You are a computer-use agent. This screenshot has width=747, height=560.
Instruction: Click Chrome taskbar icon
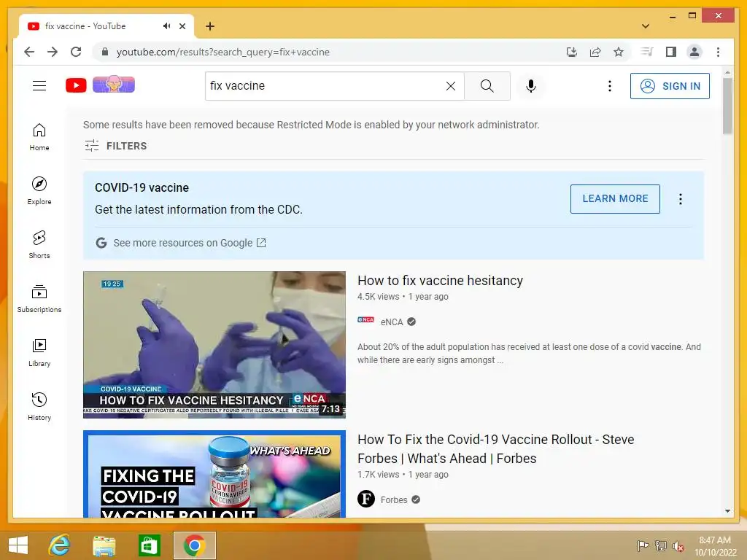(194, 545)
